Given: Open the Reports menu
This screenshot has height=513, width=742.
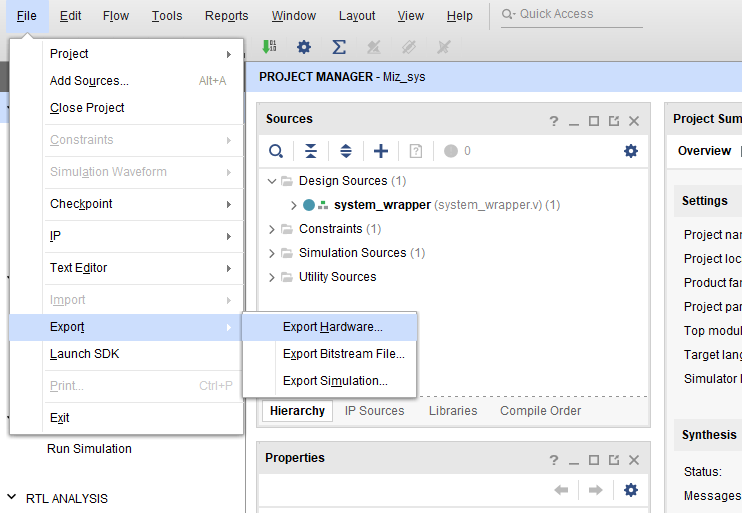Looking at the screenshot, I should [x=227, y=16].
